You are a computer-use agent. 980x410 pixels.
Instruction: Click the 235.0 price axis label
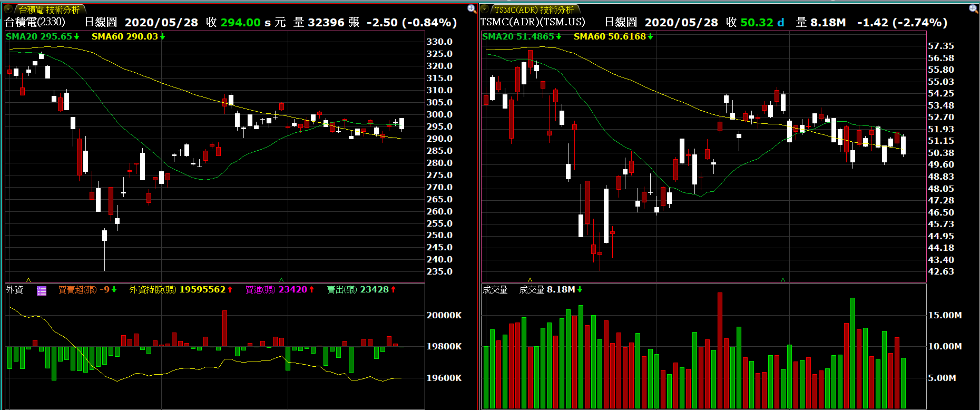click(439, 271)
